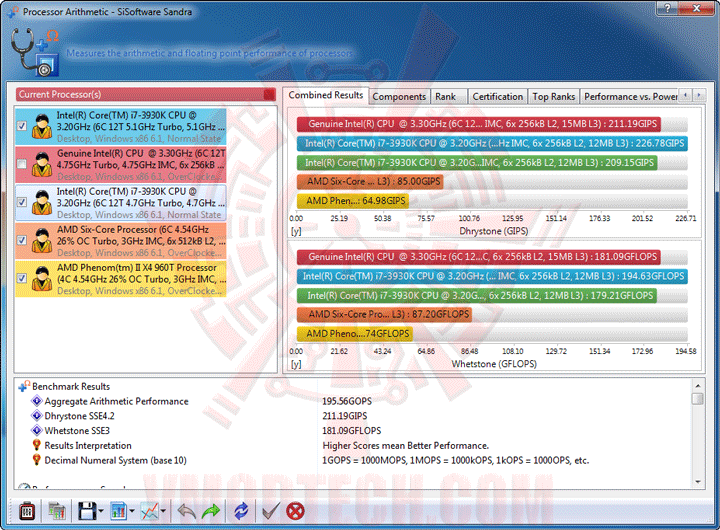Uncheck the AMD Phenom II X4 960T checkbox

(x=22, y=278)
